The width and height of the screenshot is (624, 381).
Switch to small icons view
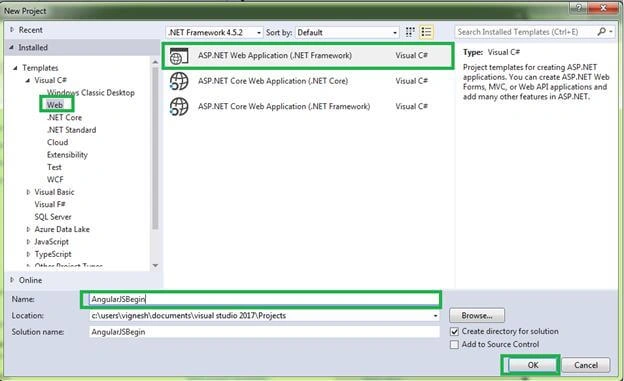click(410, 32)
